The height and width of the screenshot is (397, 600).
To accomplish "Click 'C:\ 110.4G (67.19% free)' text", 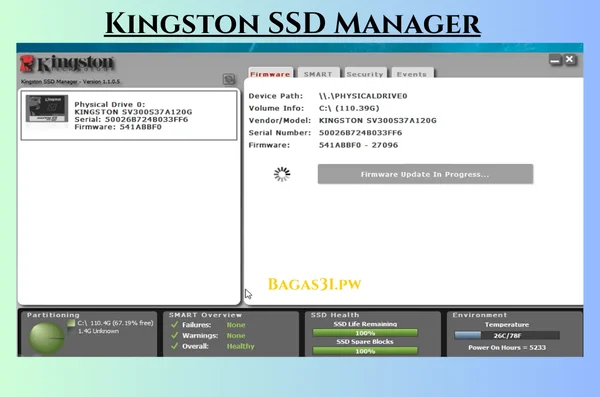I will click(x=116, y=323).
